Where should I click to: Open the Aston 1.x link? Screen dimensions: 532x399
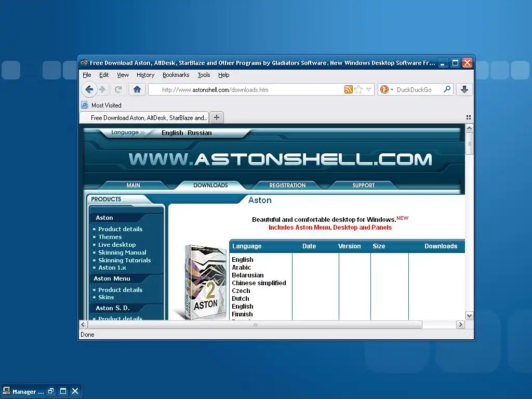click(x=112, y=268)
